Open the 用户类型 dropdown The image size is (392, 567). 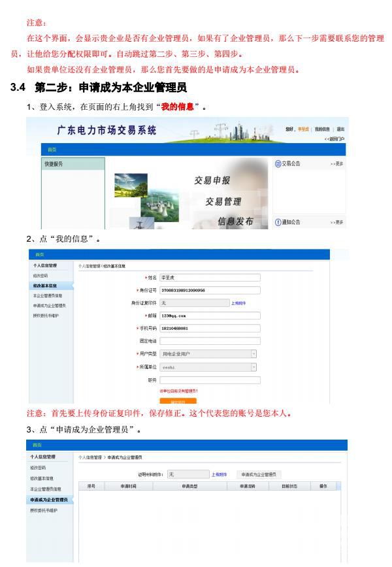[x=208, y=354]
